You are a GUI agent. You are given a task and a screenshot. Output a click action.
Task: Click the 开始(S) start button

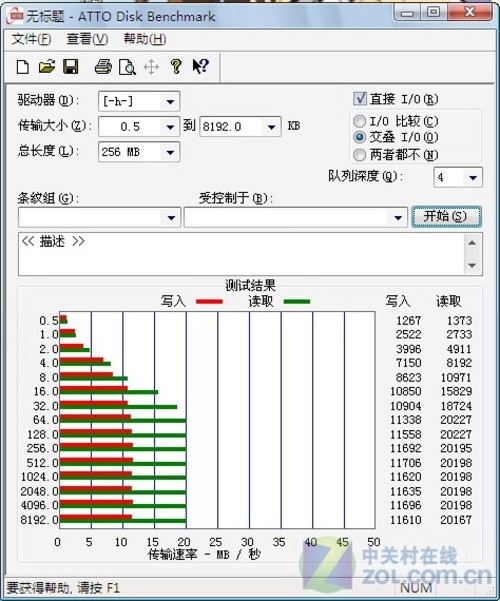point(446,217)
